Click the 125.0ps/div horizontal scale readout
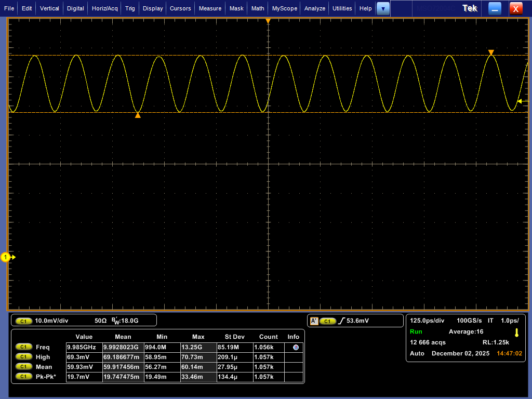 point(427,321)
